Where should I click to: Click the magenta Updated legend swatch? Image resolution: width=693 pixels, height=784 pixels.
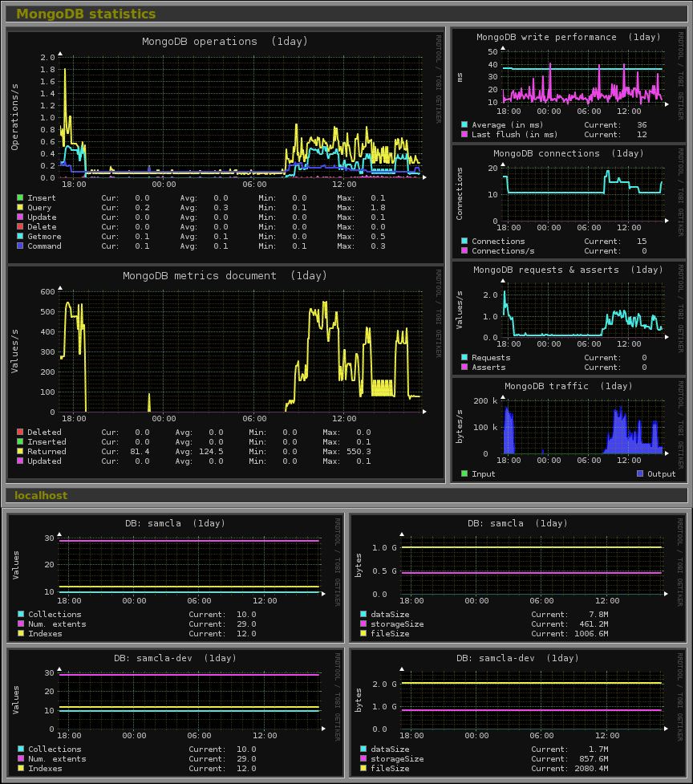pyautogui.click(x=21, y=461)
